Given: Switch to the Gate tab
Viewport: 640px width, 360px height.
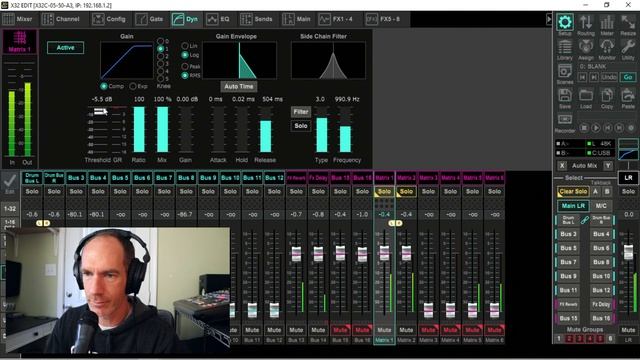Looking at the screenshot, I should (x=149, y=19).
